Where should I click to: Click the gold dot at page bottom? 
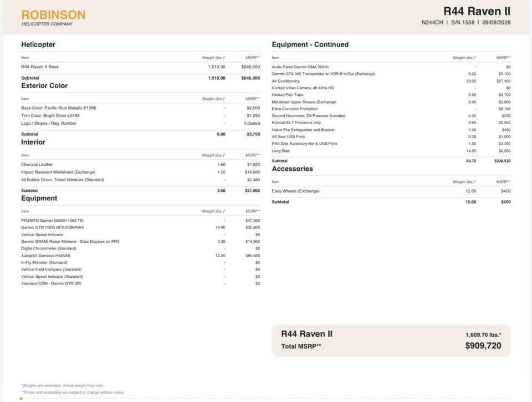22,399
